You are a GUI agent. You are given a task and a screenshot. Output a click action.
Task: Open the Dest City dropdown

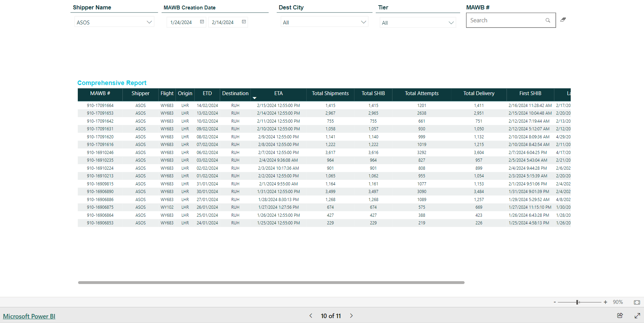[x=363, y=22]
